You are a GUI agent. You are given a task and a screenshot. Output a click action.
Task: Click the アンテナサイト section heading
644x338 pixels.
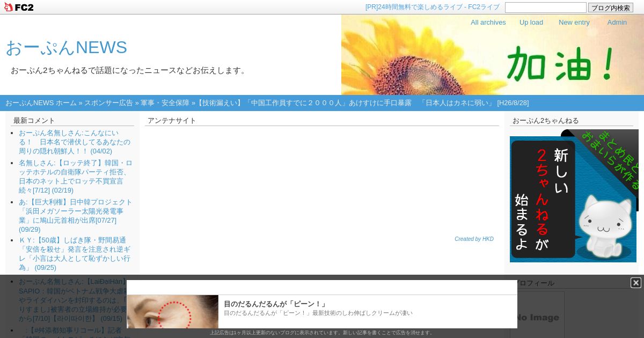click(172, 121)
